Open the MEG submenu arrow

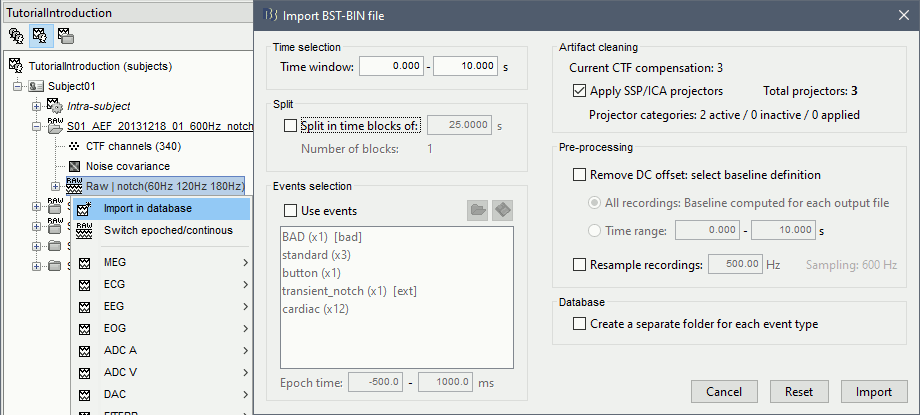[x=245, y=263]
